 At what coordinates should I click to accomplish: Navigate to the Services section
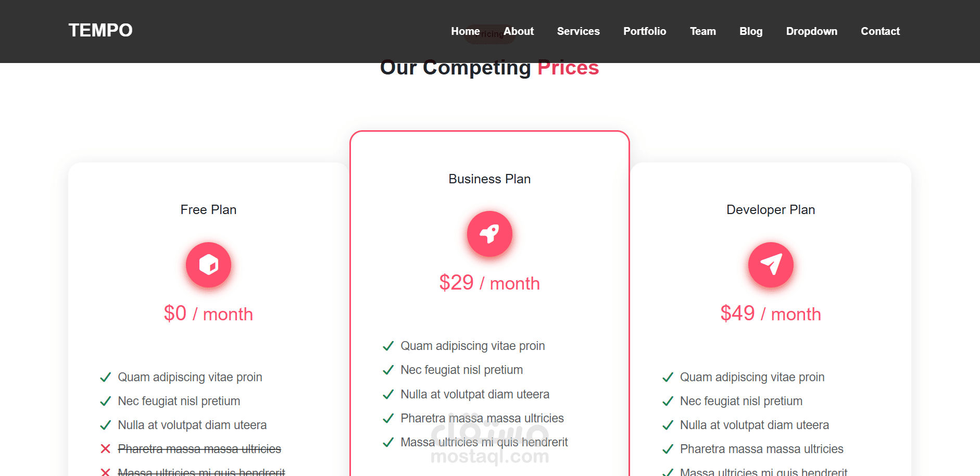(578, 31)
